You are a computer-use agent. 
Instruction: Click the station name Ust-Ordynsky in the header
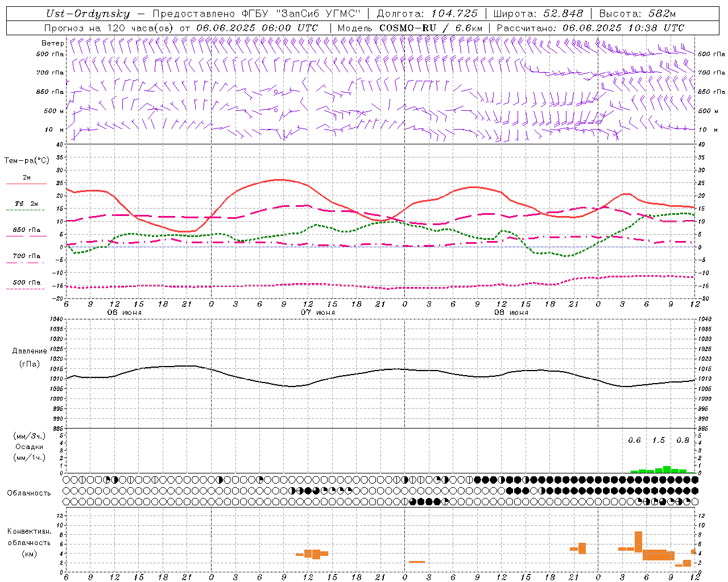coord(88,14)
